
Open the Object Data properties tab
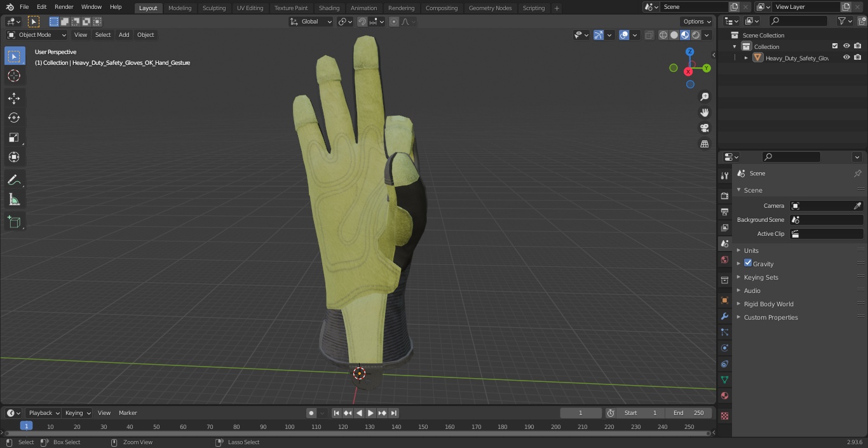coord(724,379)
